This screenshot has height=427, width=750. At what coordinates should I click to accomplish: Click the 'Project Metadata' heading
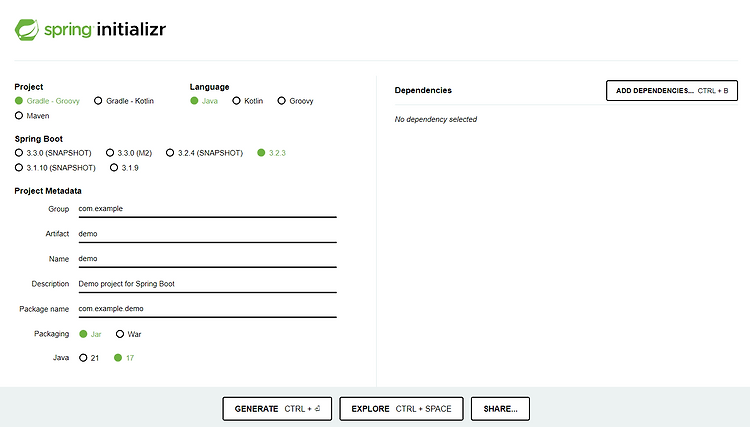(x=48, y=191)
